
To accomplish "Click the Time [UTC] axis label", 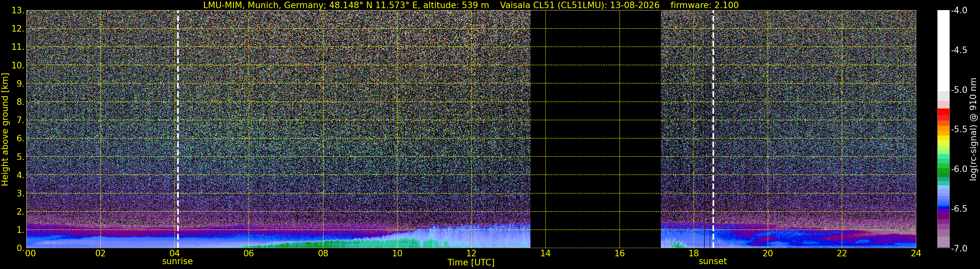I will click(x=471, y=262).
